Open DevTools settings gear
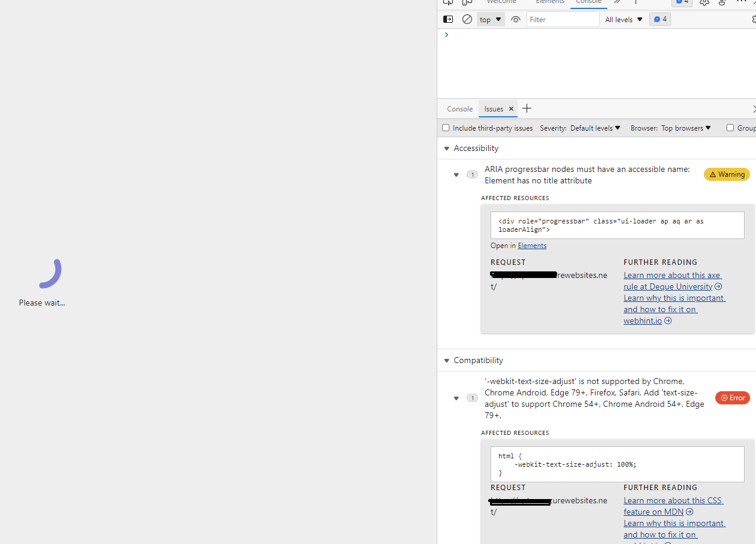This screenshot has height=544, width=756. 704,3
